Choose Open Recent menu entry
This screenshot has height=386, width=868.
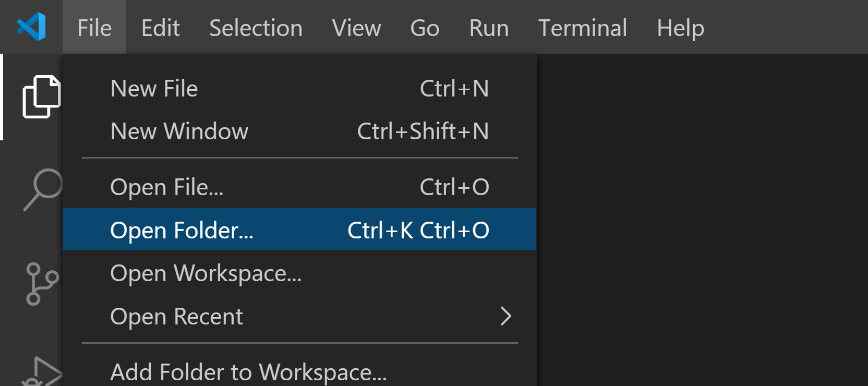[x=176, y=317]
